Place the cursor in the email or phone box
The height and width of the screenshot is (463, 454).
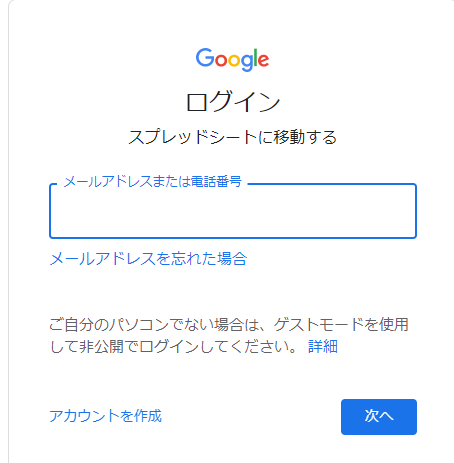click(233, 211)
